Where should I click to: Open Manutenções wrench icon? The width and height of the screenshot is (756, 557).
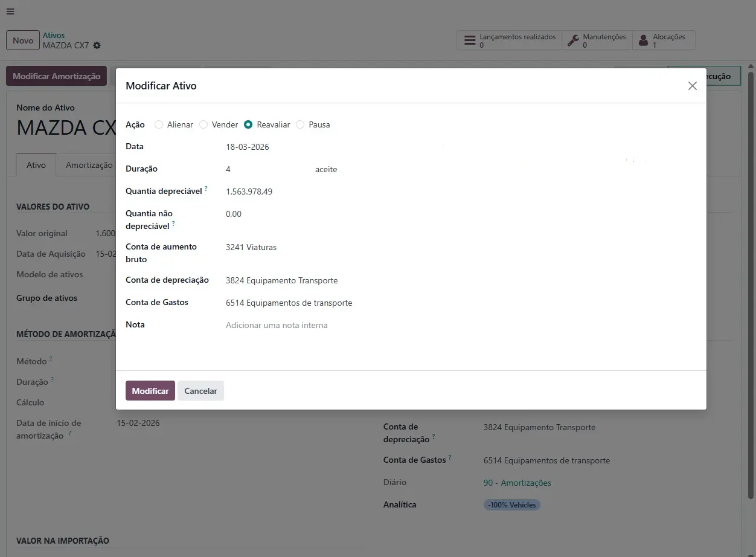pyautogui.click(x=573, y=41)
